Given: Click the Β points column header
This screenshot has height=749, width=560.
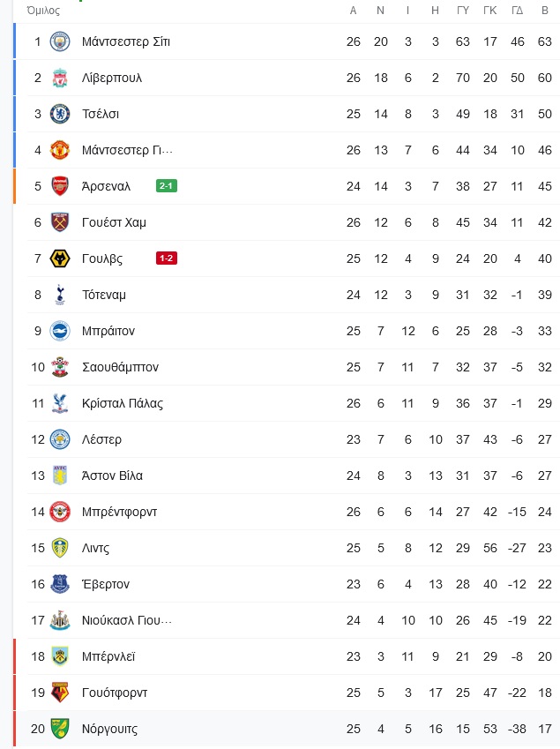Looking at the screenshot, I should click(545, 11).
